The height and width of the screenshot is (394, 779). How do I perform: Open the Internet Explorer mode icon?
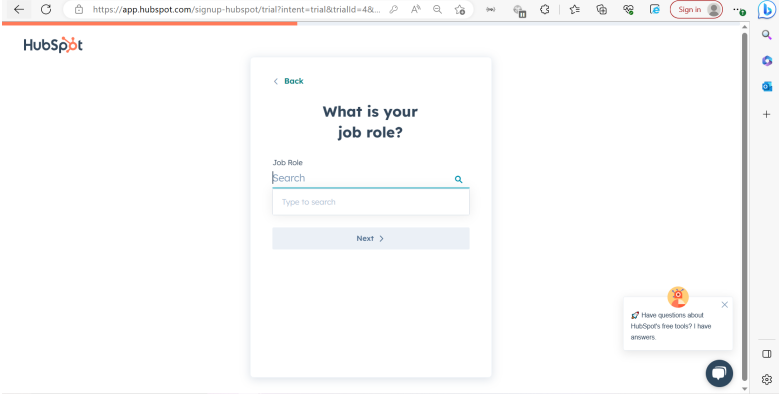pyautogui.click(x=655, y=9)
